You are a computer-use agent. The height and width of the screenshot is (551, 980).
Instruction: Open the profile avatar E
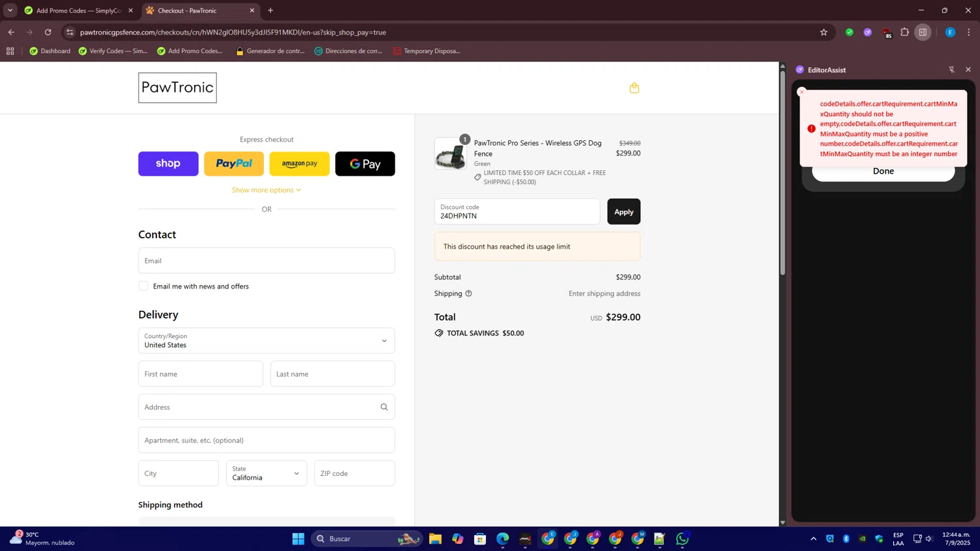coord(951,32)
